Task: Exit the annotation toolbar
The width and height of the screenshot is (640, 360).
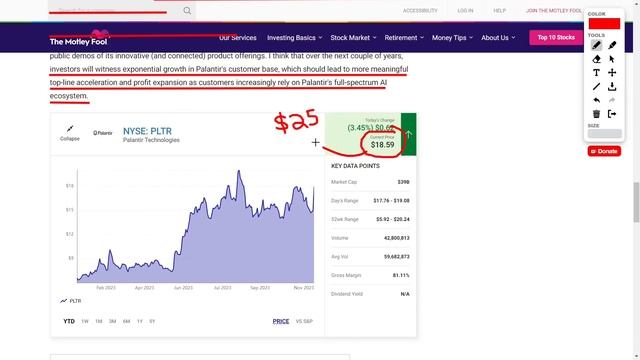Action: (612, 114)
